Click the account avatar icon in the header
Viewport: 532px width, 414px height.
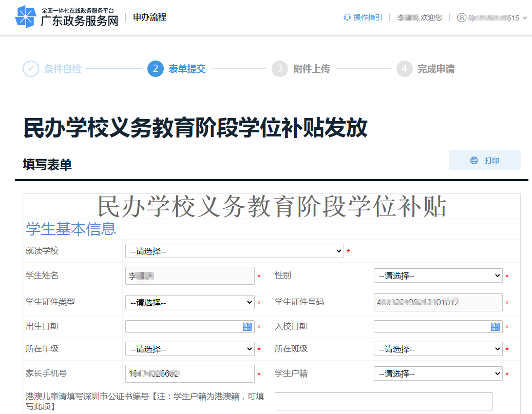pos(461,17)
